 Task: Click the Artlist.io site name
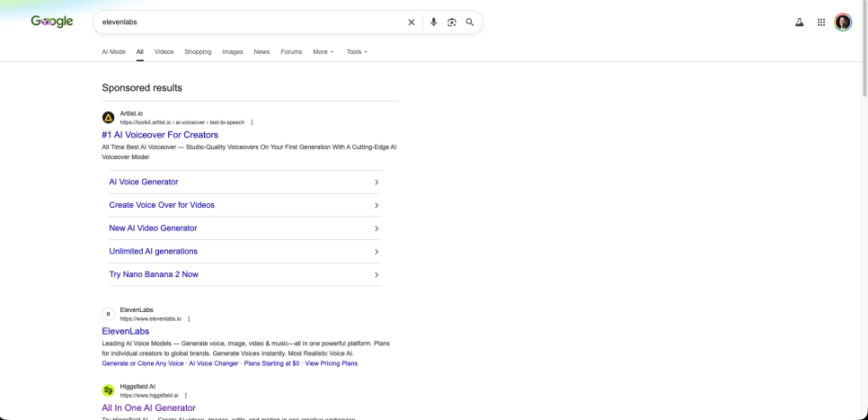[131, 113]
